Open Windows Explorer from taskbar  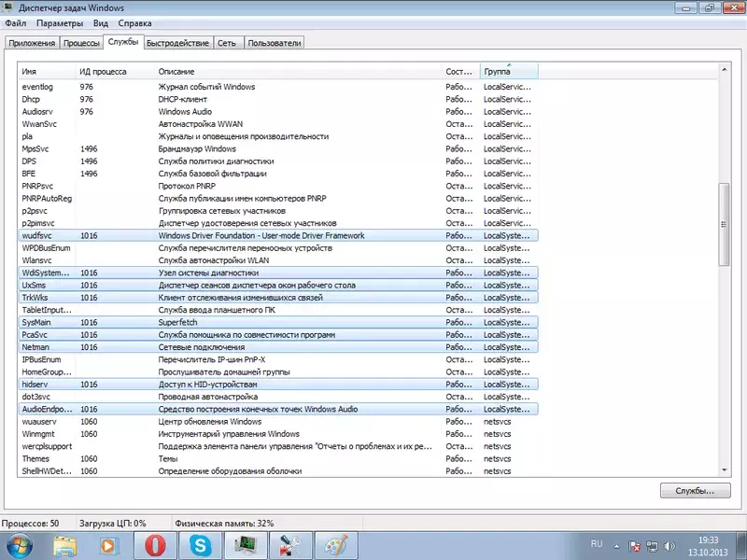(64, 546)
